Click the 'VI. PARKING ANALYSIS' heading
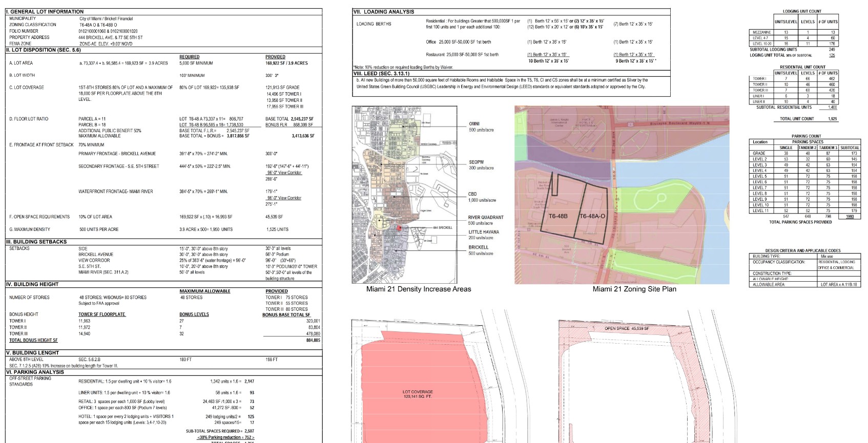Viewport: 868px width, 443px height. click(35, 372)
